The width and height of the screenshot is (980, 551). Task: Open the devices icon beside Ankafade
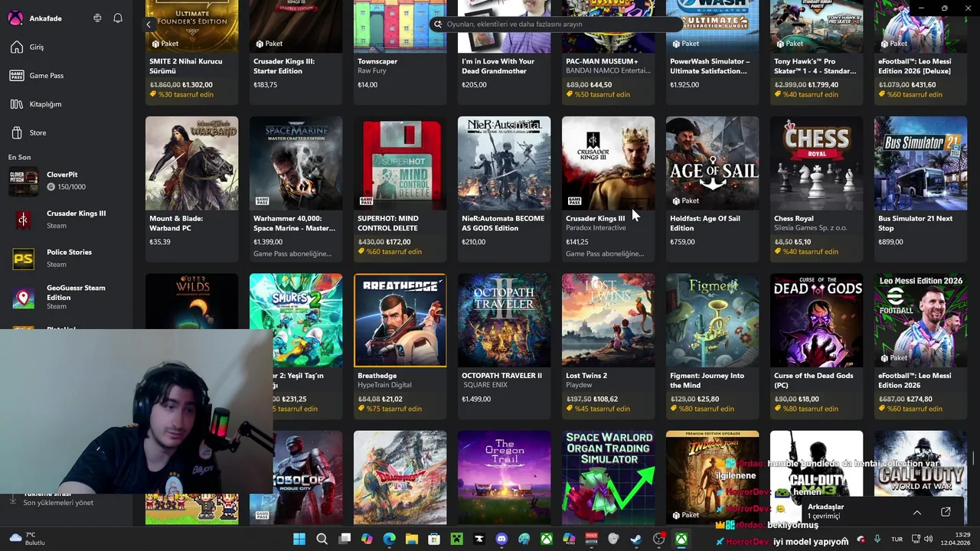(x=97, y=18)
